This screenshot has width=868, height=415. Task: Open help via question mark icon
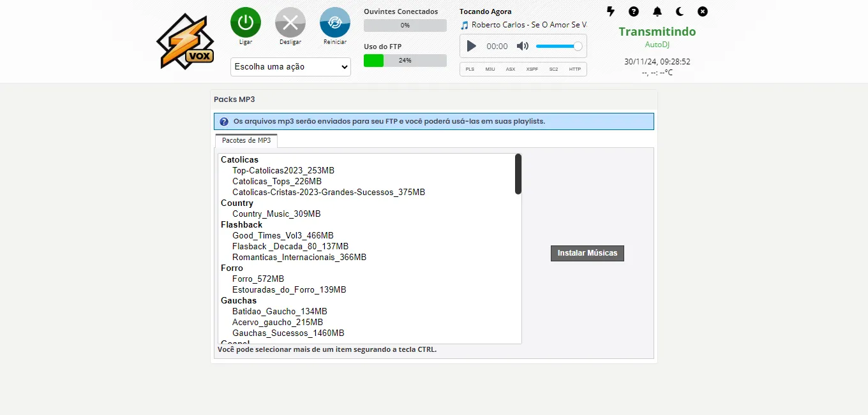pyautogui.click(x=634, y=11)
